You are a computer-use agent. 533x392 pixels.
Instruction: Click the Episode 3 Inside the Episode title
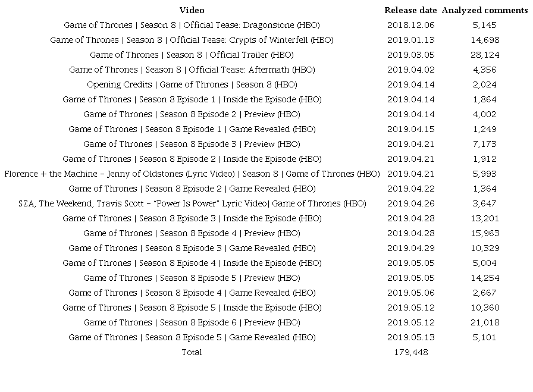point(192,218)
